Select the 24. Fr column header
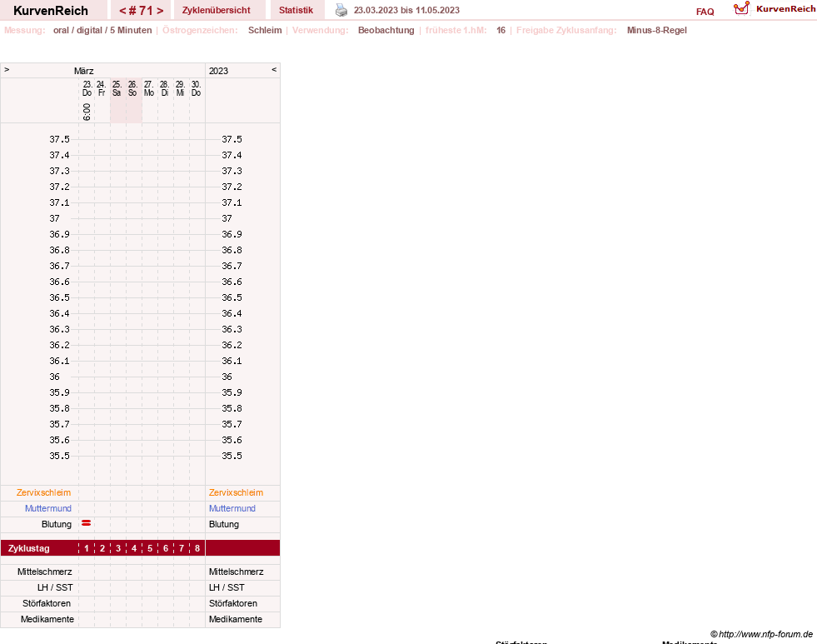817x644 pixels. pos(102,88)
